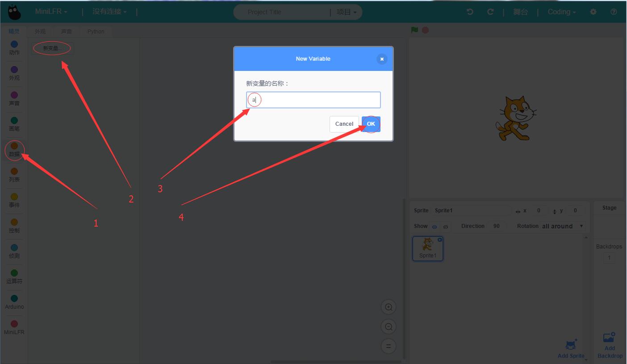Close the New Variable dialog

pyautogui.click(x=382, y=59)
